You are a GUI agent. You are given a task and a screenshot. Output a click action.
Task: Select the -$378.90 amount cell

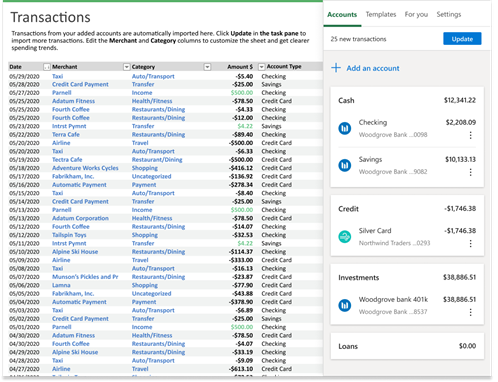point(241,302)
